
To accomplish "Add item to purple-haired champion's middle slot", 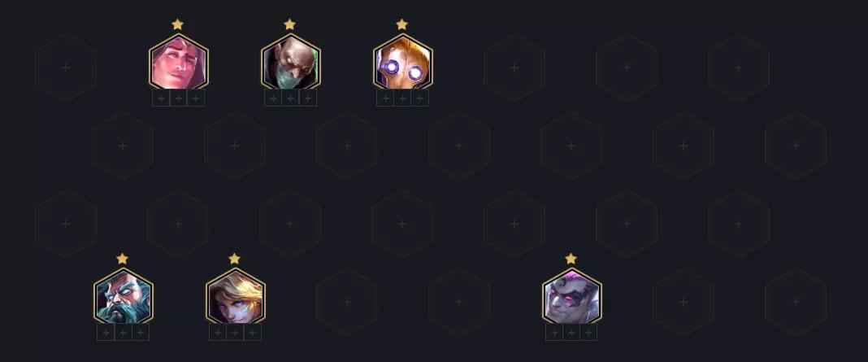I will point(571,333).
